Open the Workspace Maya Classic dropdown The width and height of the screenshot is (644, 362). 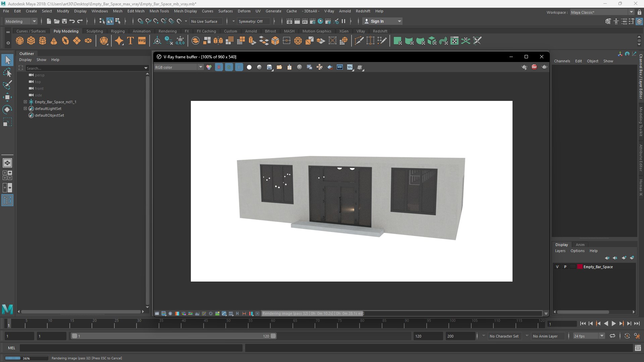pyautogui.click(x=602, y=12)
